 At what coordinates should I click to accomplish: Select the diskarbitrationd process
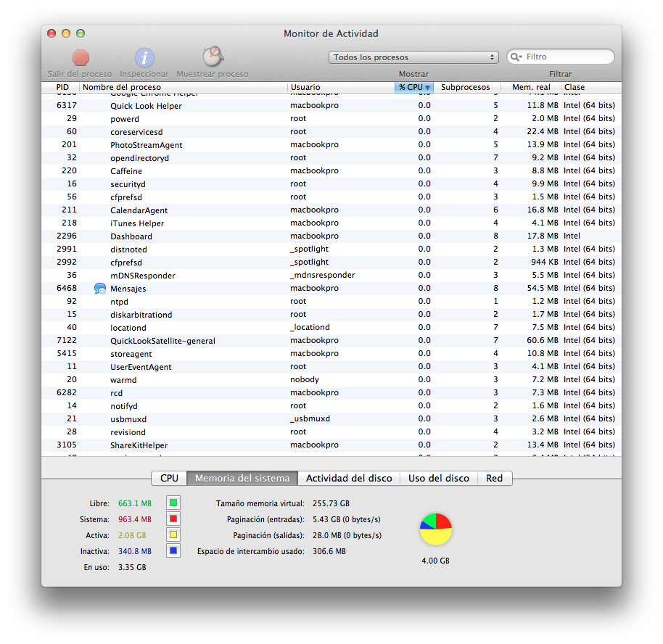331,315
